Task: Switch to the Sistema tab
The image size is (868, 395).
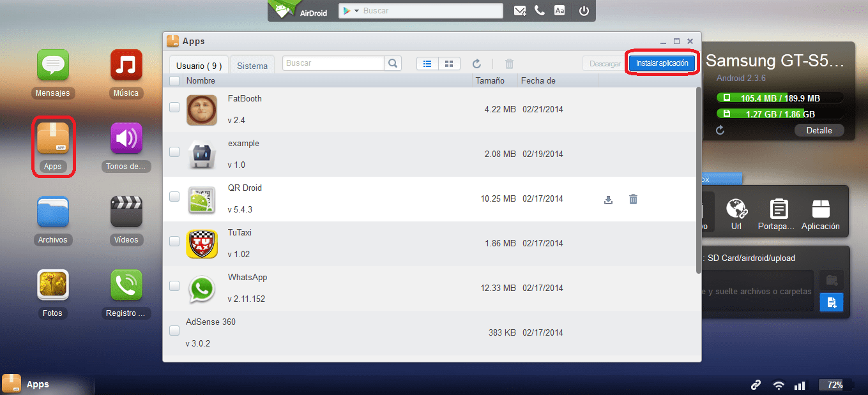Action: (x=252, y=65)
